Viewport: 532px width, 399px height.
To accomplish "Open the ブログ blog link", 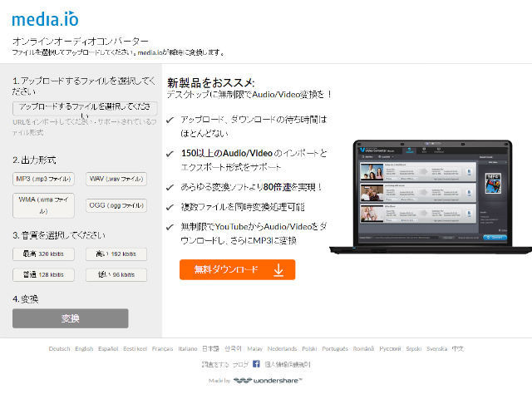I will click(x=240, y=364).
